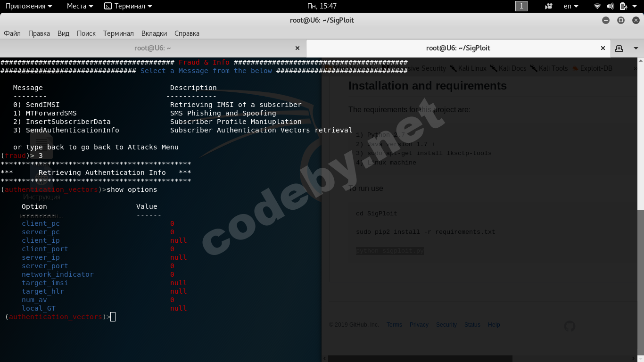Click the '2) InsertSubscriberData' message line

[x=157, y=122]
